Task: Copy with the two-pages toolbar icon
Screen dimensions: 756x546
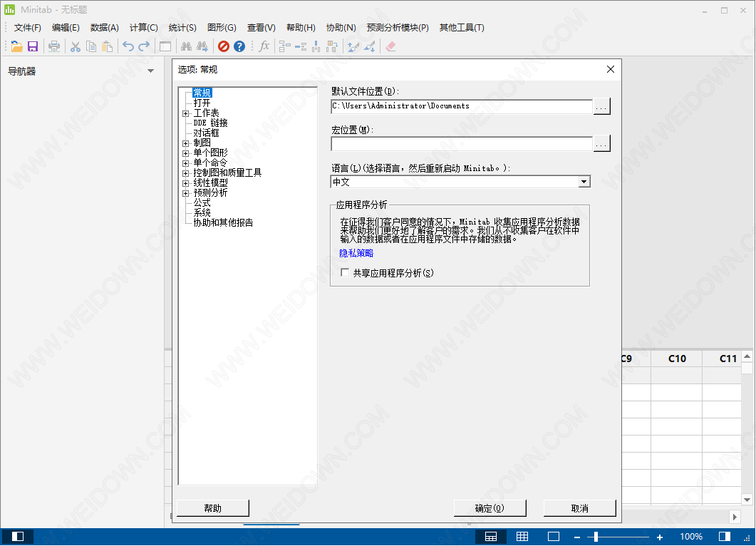Action: point(91,46)
